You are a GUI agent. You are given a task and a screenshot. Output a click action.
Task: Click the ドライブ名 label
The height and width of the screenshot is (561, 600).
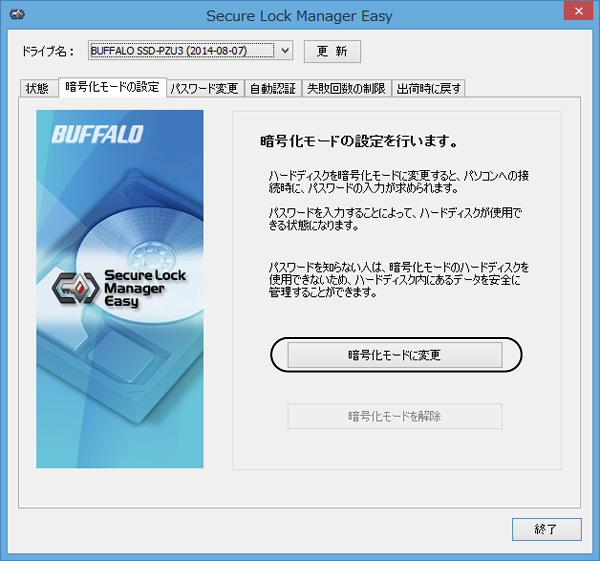47,51
